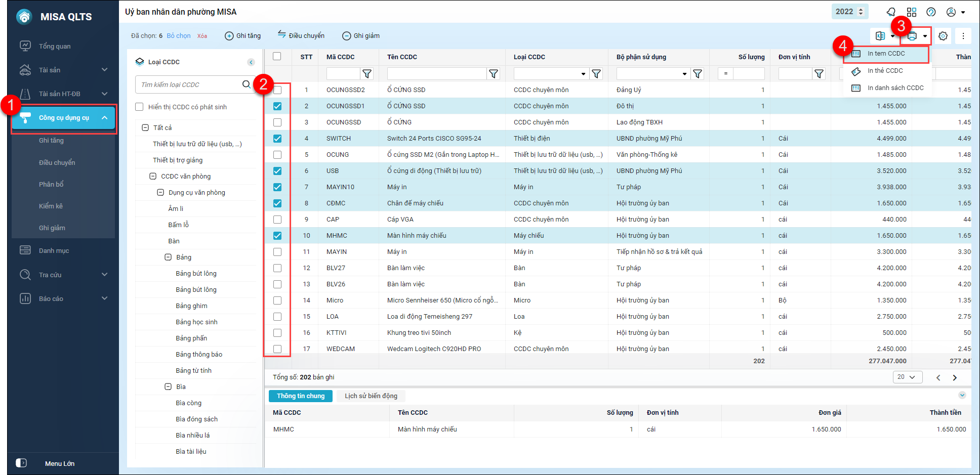Collapse the CCDC văn phòng tree node
980x475 pixels.
[x=153, y=176]
